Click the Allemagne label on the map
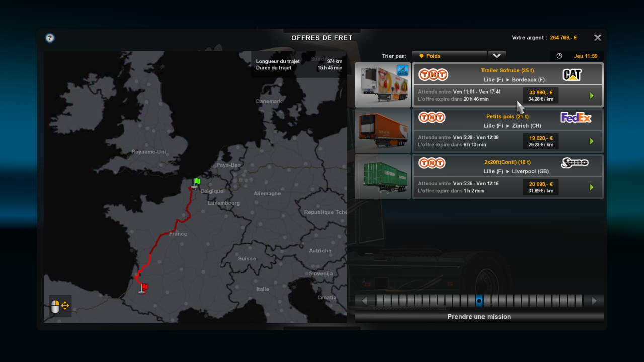Viewport: 644px width, 362px height. point(267,193)
